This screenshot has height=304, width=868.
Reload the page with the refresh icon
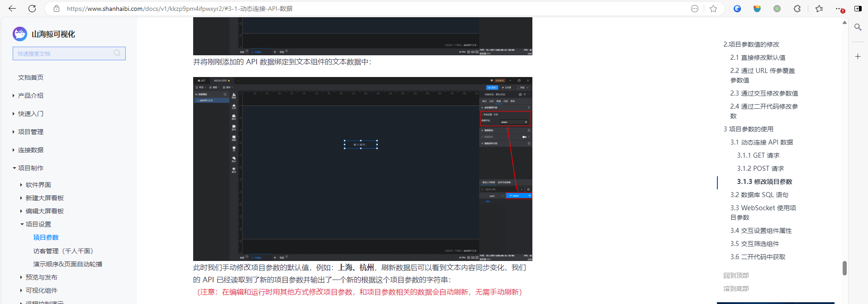coord(32,9)
